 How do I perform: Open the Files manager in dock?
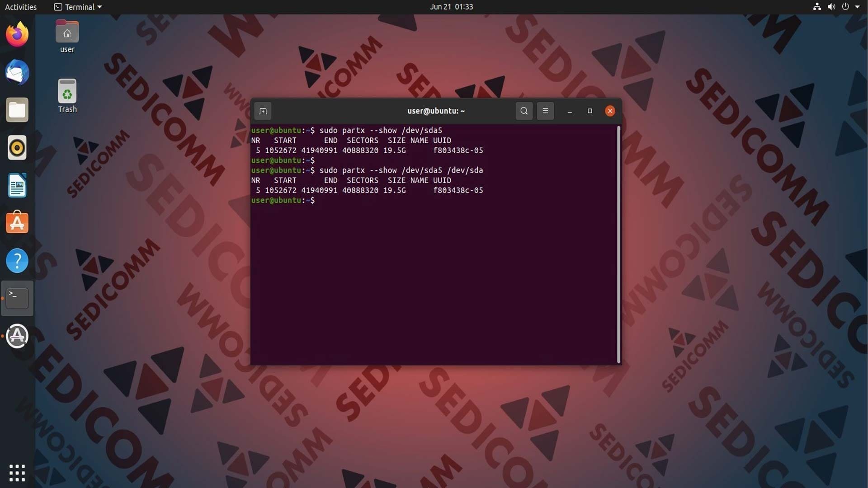point(17,110)
